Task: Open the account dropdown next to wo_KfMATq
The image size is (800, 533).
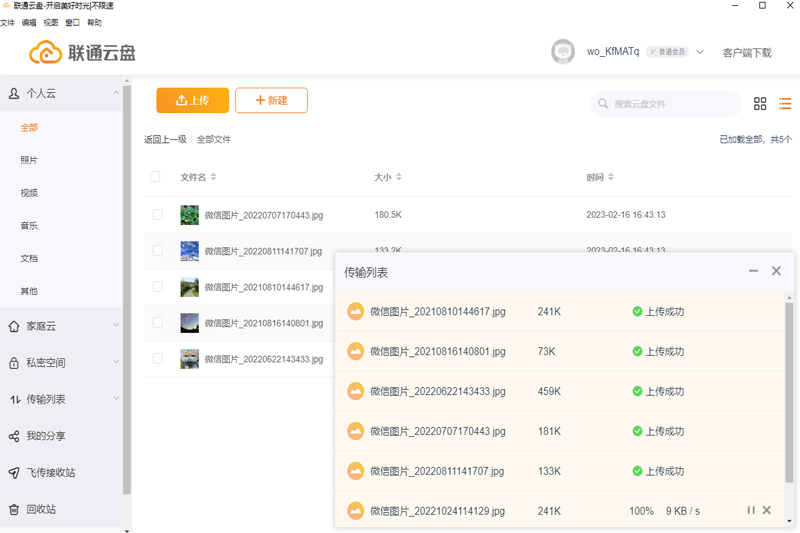Action: (x=700, y=52)
